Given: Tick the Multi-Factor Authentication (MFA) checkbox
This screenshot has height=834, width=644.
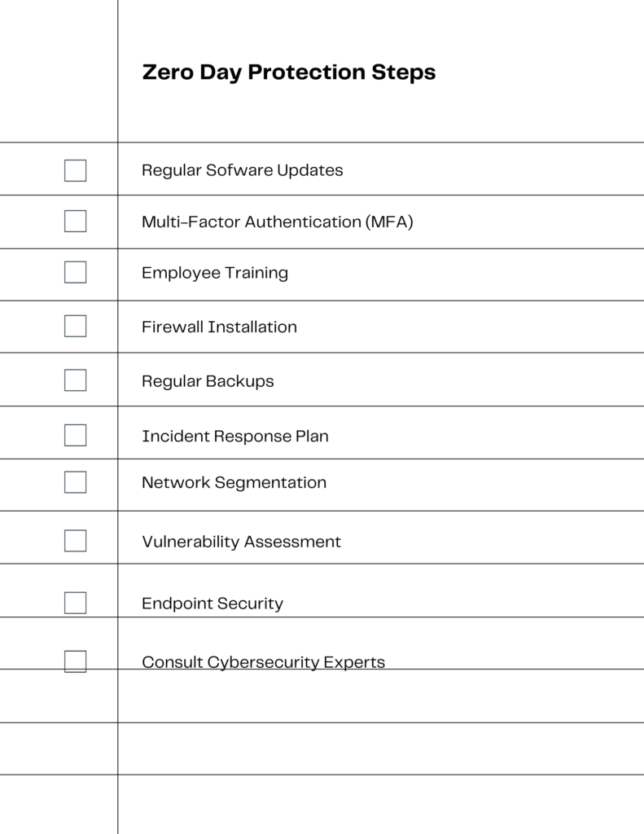Looking at the screenshot, I should point(75,222).
